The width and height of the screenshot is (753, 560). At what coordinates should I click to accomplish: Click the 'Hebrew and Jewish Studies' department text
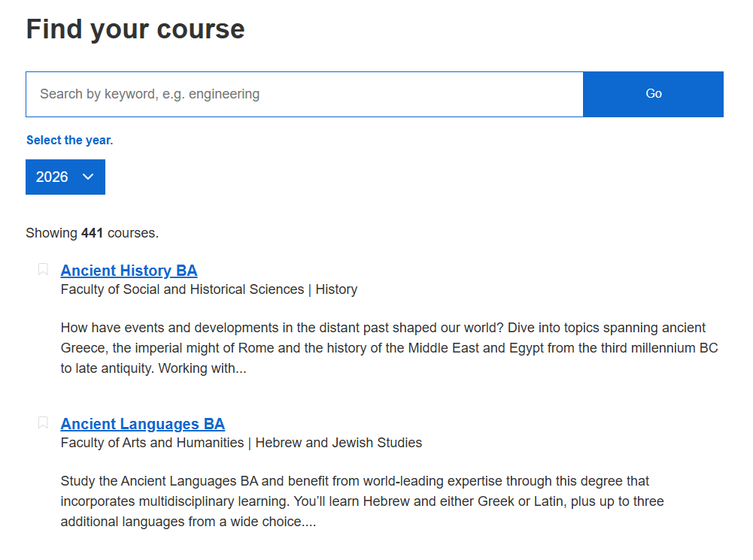pos(339,443)
